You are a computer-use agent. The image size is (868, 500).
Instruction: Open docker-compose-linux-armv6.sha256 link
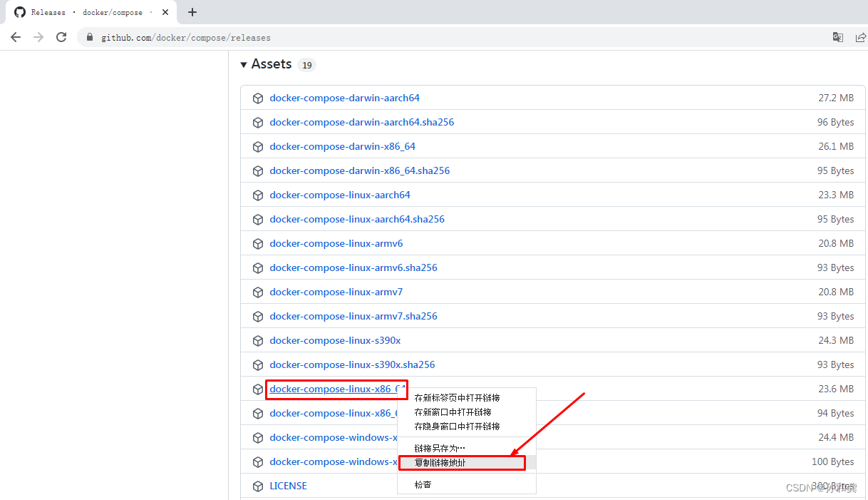point(353,267)
